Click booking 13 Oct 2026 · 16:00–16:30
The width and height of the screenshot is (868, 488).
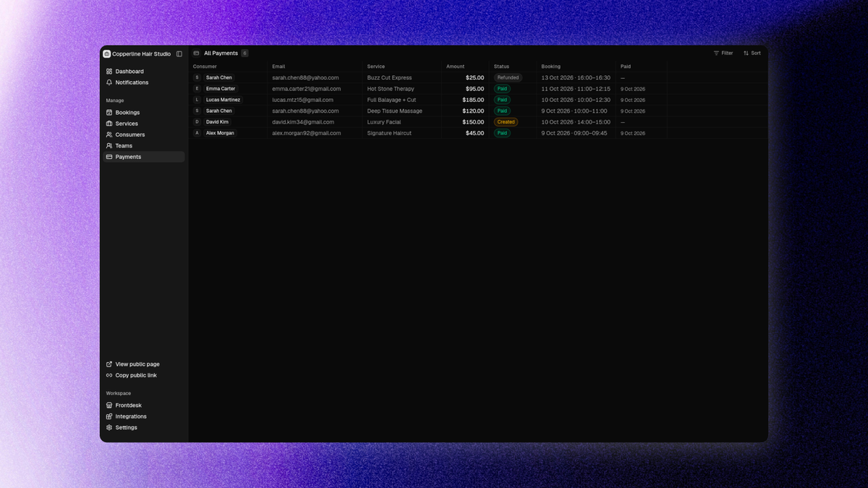click(x=576, y=77)
